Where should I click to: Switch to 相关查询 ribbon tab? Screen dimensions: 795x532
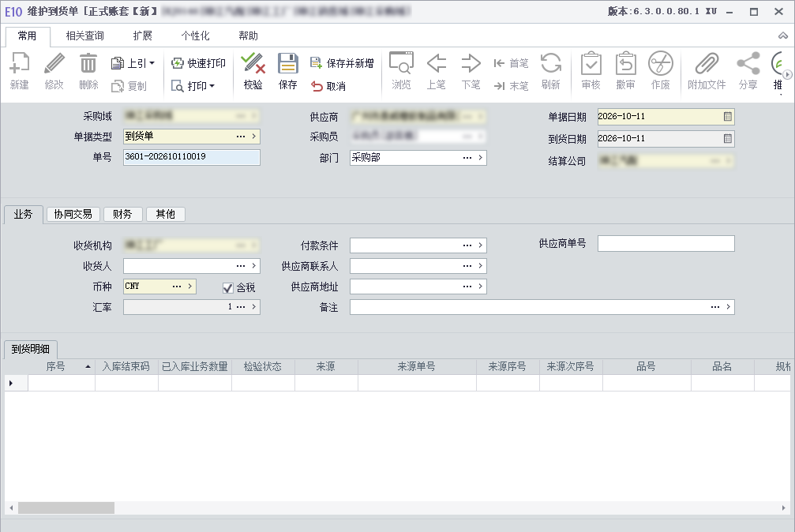point(84,36)
